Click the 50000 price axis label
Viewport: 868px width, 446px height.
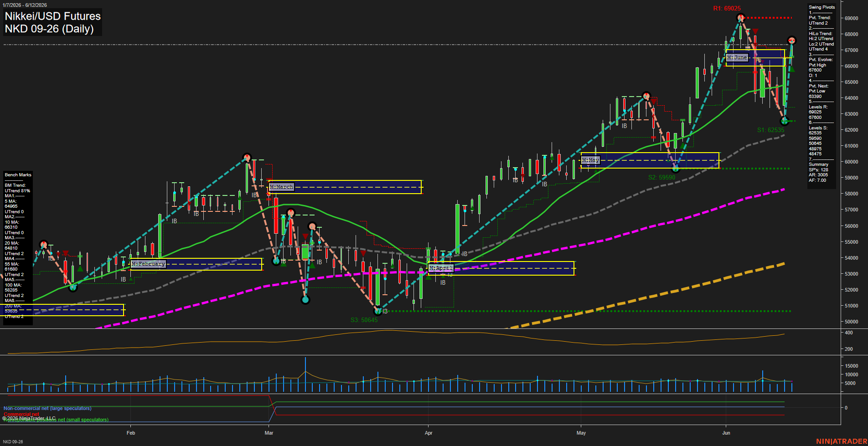852,322
